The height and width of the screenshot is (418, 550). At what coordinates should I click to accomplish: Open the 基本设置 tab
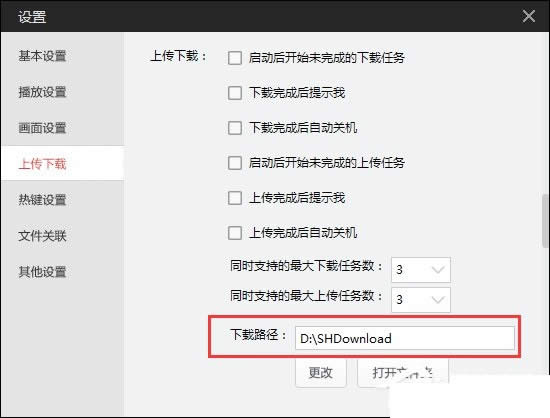pyautogui.click(x=42, y=56)
